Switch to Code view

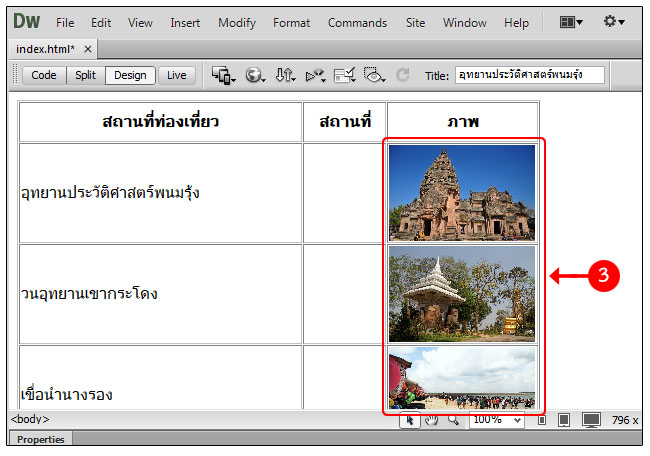pos(43,75)
